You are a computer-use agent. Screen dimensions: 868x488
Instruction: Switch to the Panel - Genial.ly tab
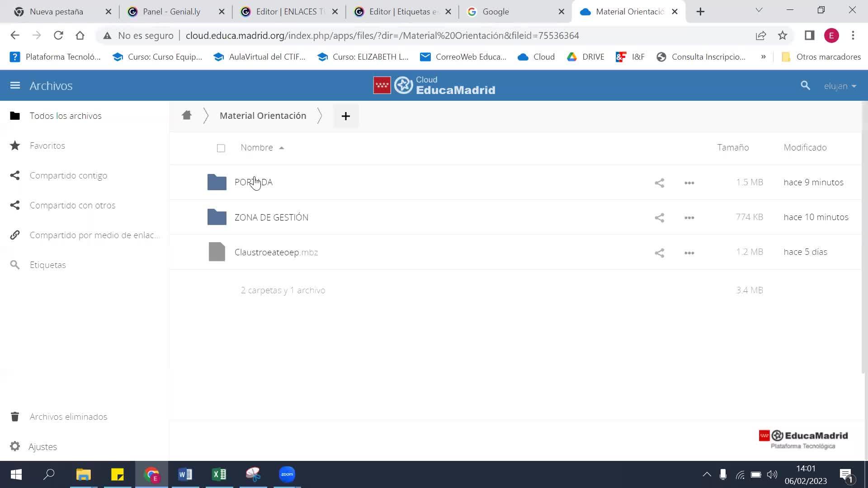pyautogui.click(x=171, y=12)
